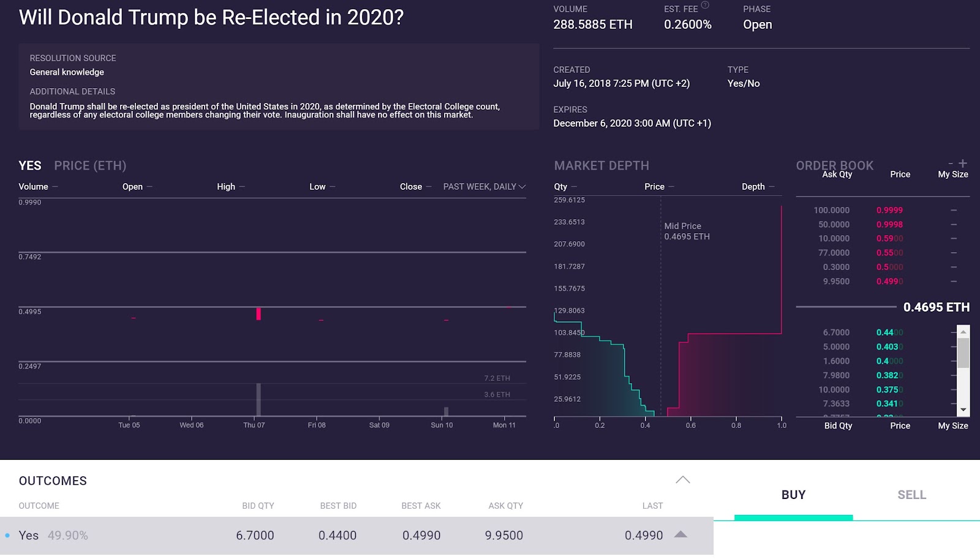Click the blue dot beside the Yes outcome
Screen dimensions: 980x559
(x=7, y=535)
